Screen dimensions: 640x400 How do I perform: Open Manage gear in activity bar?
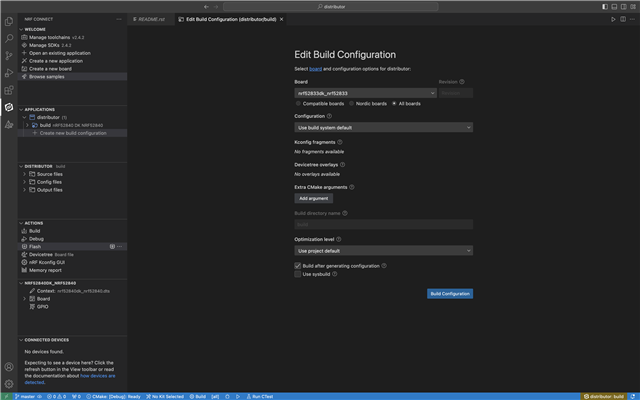coord(9,384)
